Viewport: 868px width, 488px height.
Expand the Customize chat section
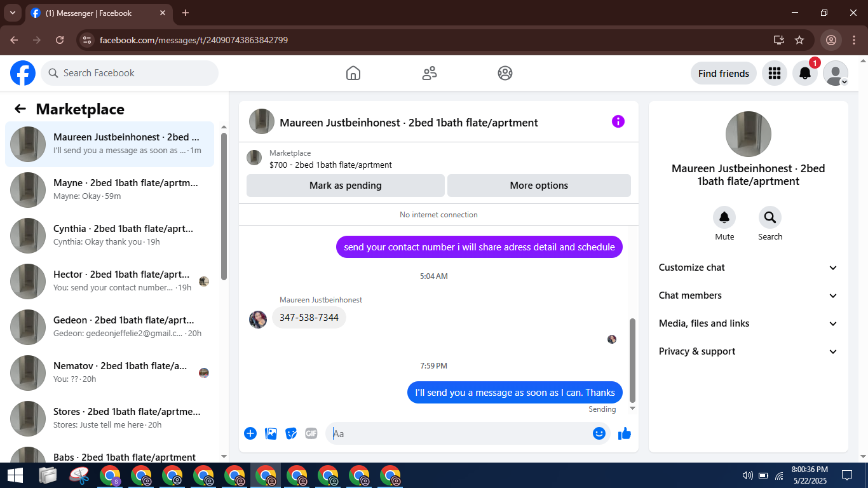pyautogui.click(x=749, y=268)
